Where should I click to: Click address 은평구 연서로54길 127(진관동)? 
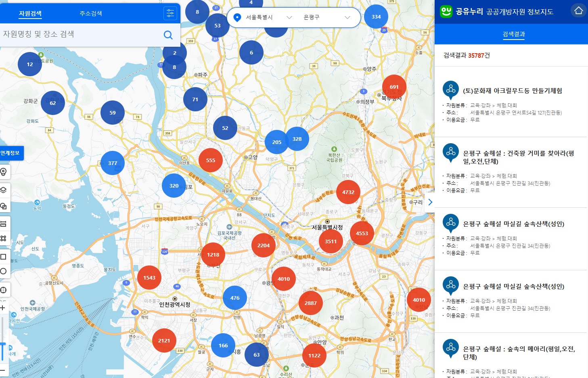(516, 113)
